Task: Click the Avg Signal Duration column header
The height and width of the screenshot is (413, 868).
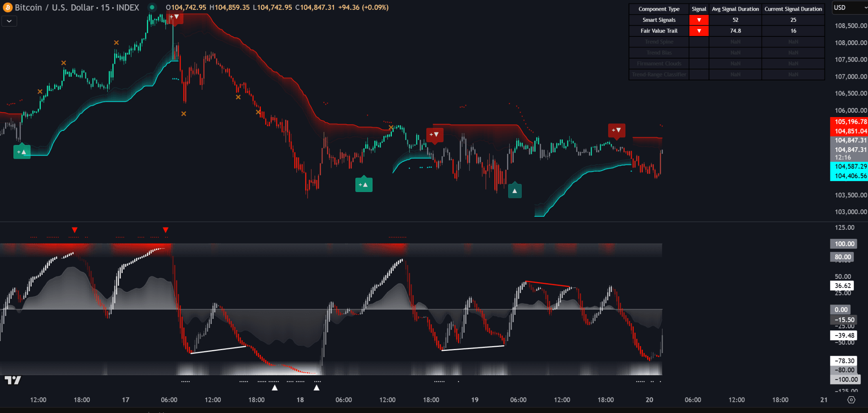Action: pos(735,9)
